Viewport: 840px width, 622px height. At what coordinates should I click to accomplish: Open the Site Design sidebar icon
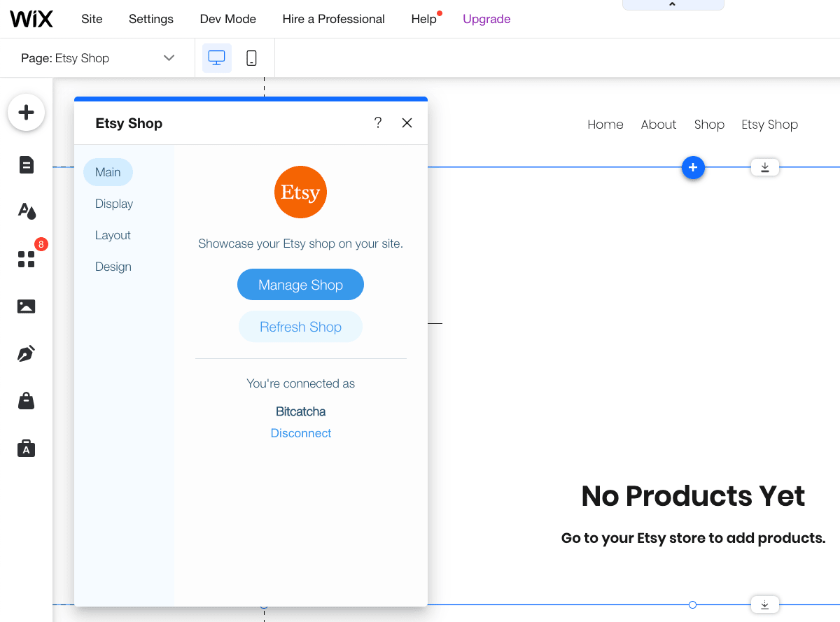pos(27,211)
